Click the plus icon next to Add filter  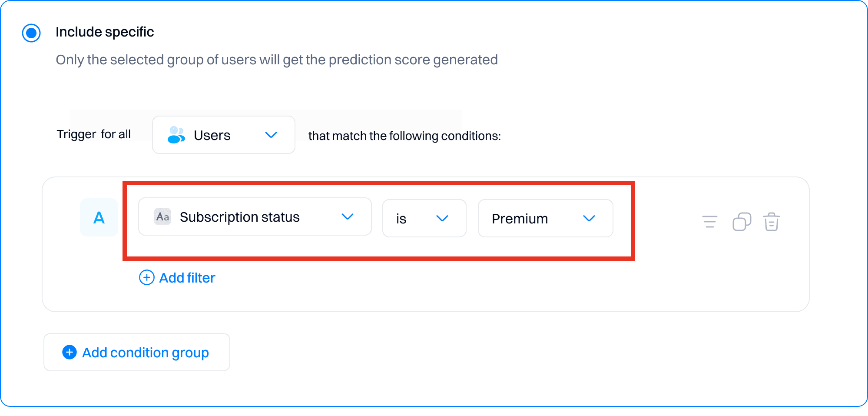point(146,277)
